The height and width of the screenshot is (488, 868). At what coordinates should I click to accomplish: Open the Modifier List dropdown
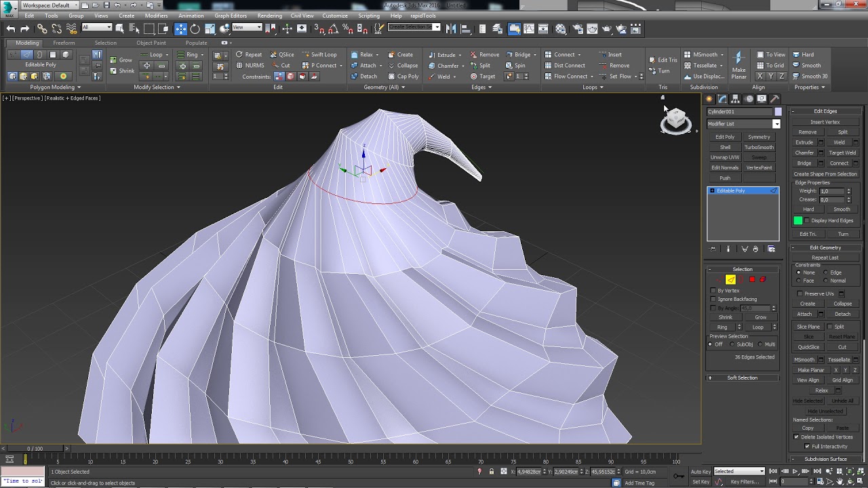click(743, 124)
